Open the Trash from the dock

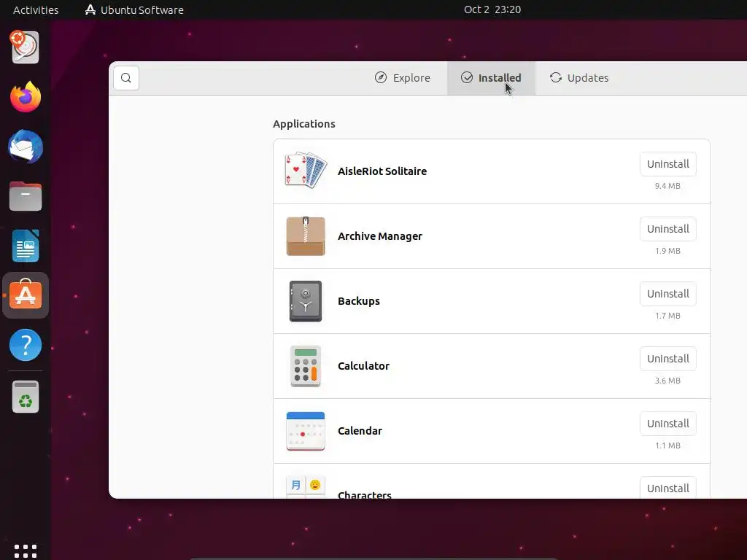(26, 397)
